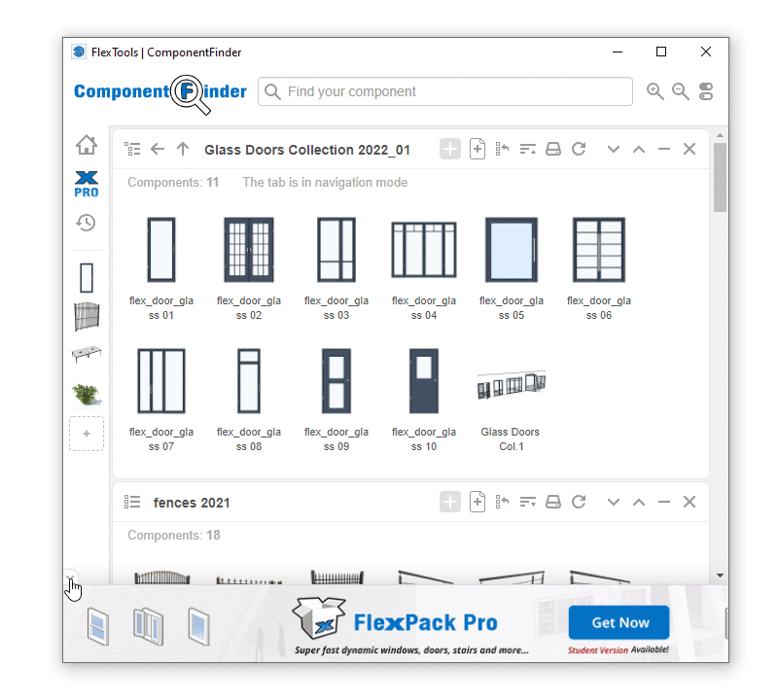Close the Glass Doors Collection tab
Screen dimensions: 778x700
(x=690, y=149)
